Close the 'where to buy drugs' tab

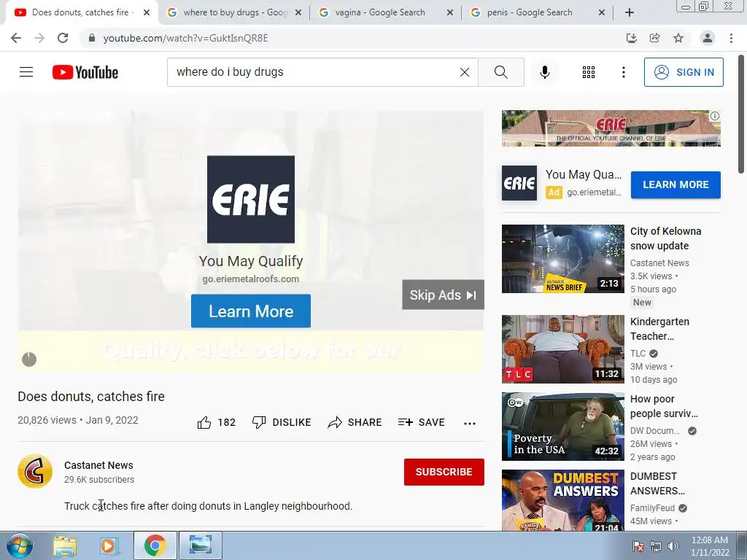[x=298, y=13]
